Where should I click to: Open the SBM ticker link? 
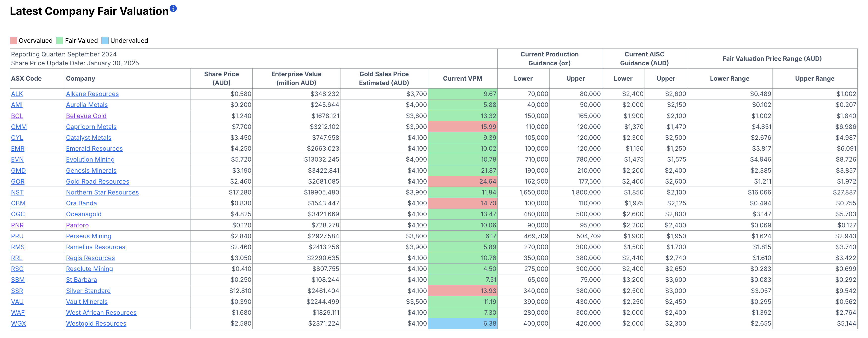[18, 280]
